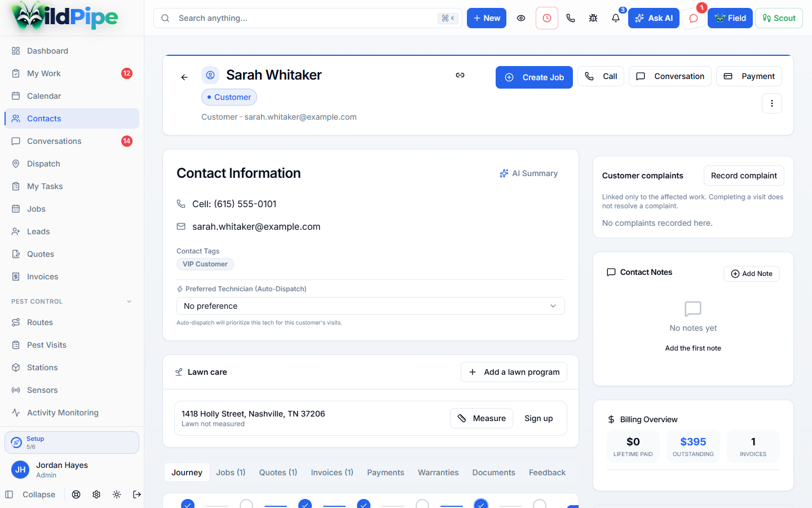This screenshot has width=812, height=508.
Task: Click the Create Job button
Action: pyautogui.click(x=534, y=77)
